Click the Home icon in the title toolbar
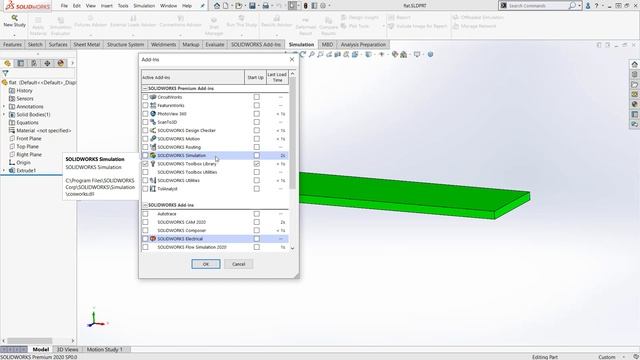Viewport: 640px width, 360px height. (x=217, y=6)
